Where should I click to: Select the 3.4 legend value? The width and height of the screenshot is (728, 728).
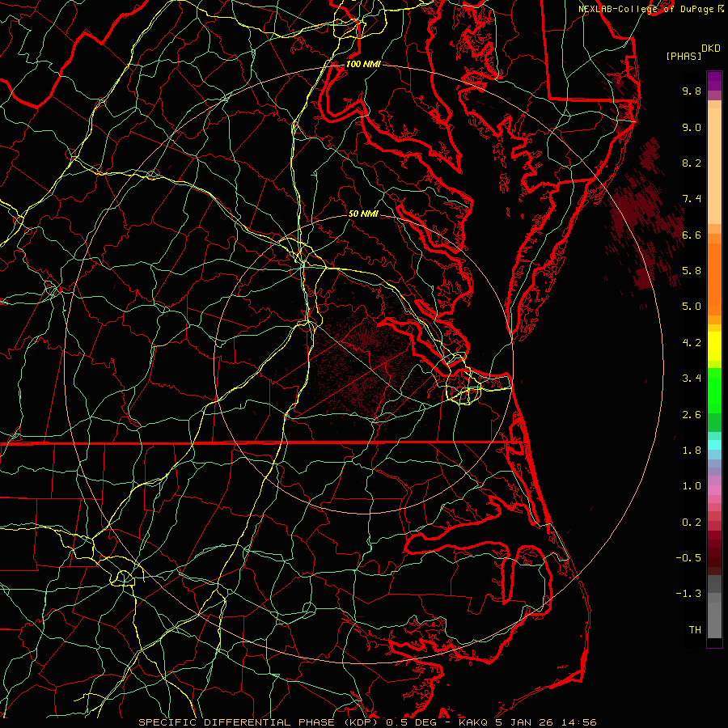point(692,379)
